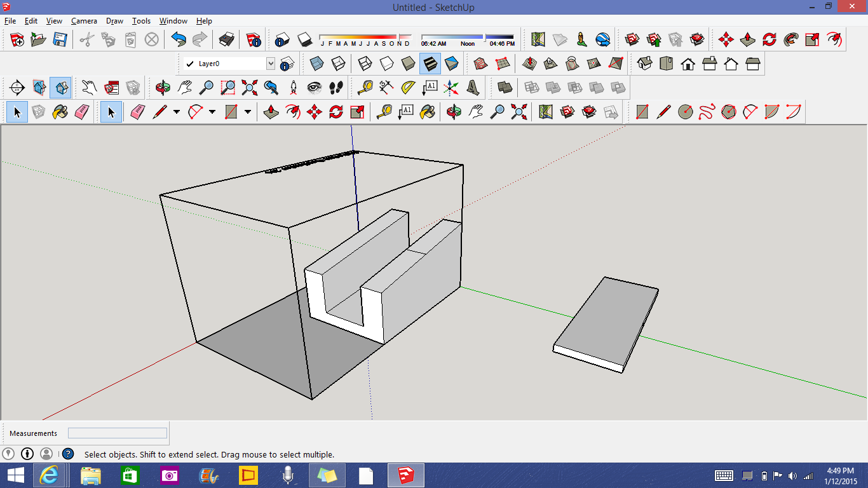Select Sandbox From Contours tool
The width and height of the screenshot is (868, 488).
coord(481,64)
